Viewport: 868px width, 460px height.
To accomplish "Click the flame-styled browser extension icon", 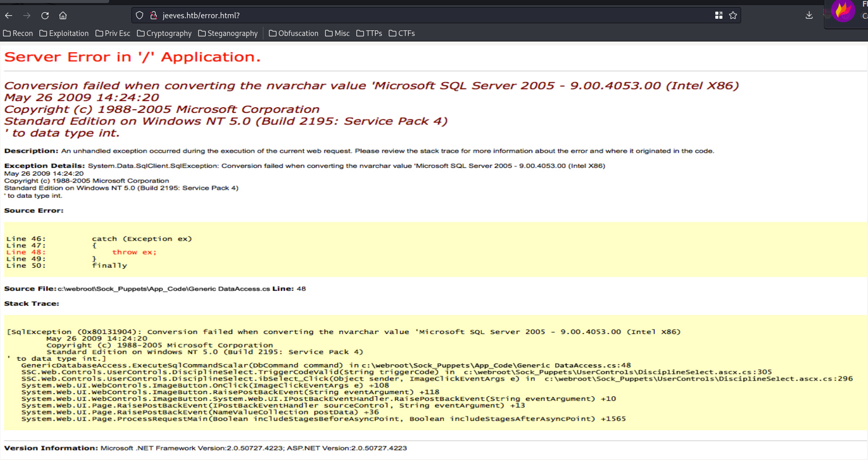I will coord(843,11).
